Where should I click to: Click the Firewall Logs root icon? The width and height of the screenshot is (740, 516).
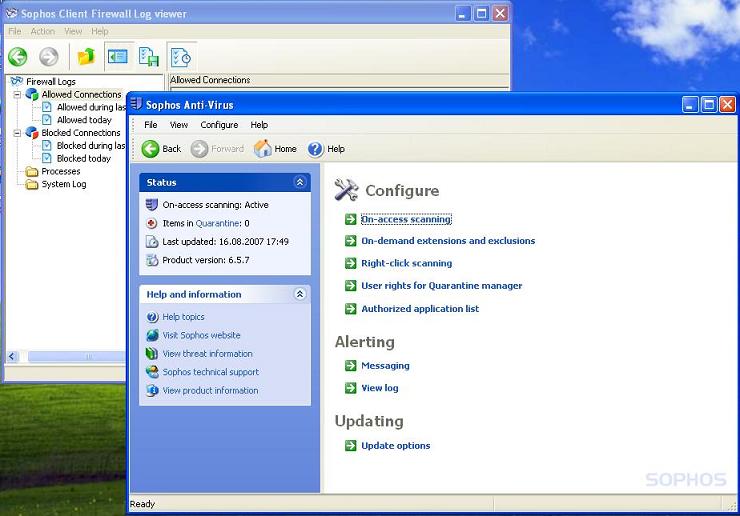click(17, 81)
